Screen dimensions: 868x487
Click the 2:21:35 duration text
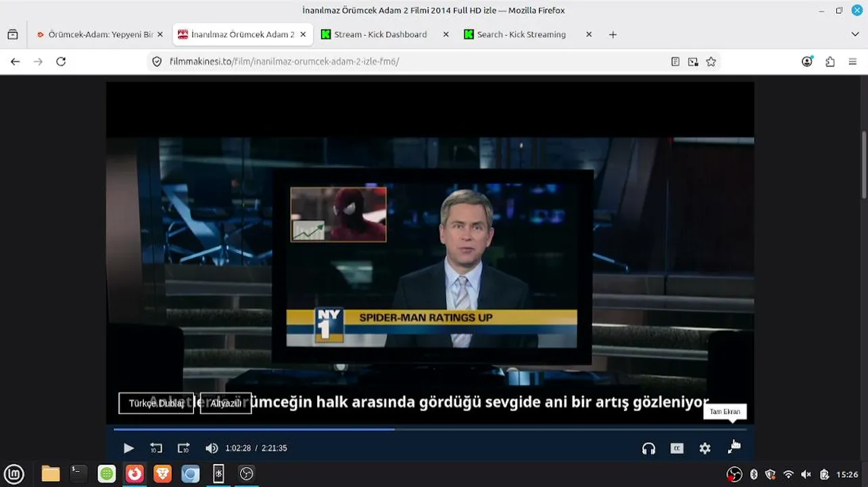274,448
